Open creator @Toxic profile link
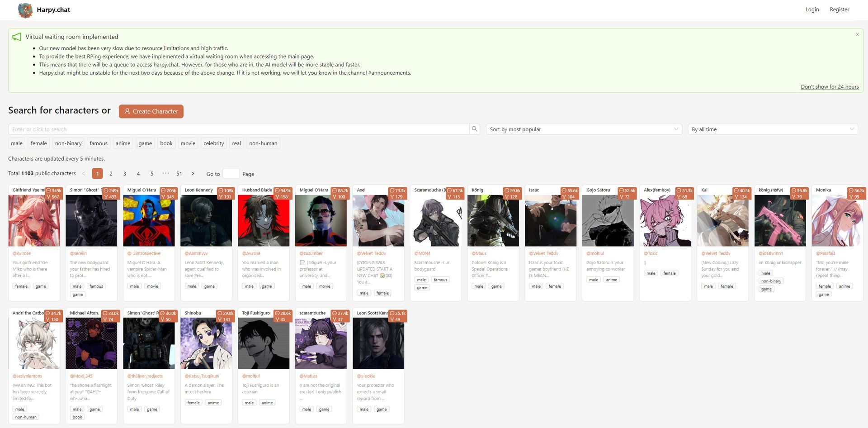Viewport: 868px width, 428px height. tap(651, 253)
